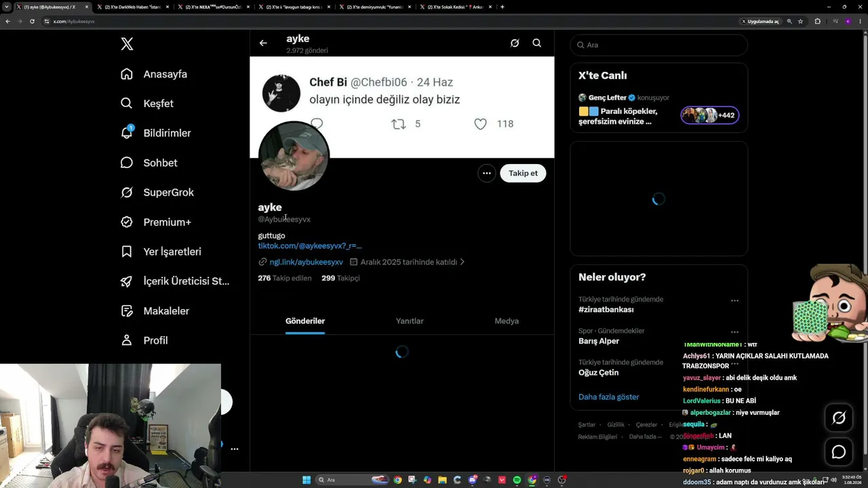Click the Premium+ badge icon
868x488 pixels.
click(x=127, y=222)
